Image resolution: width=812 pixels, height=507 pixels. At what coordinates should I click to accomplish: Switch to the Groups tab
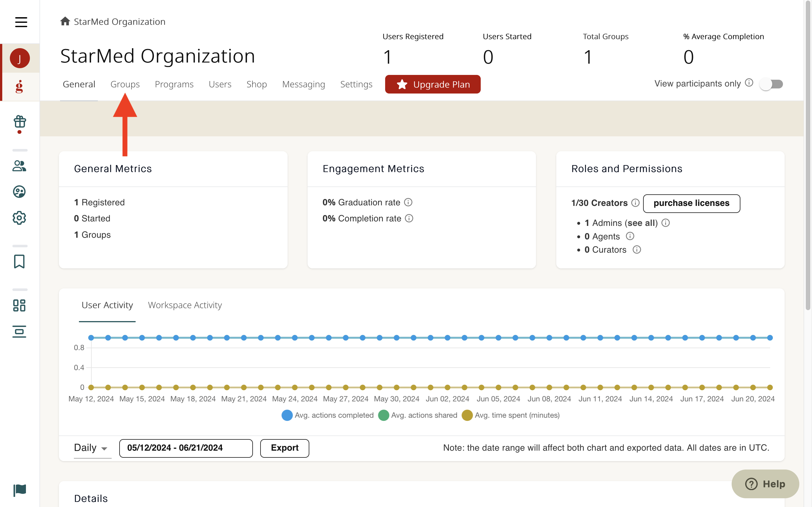[x=125, y=84]
